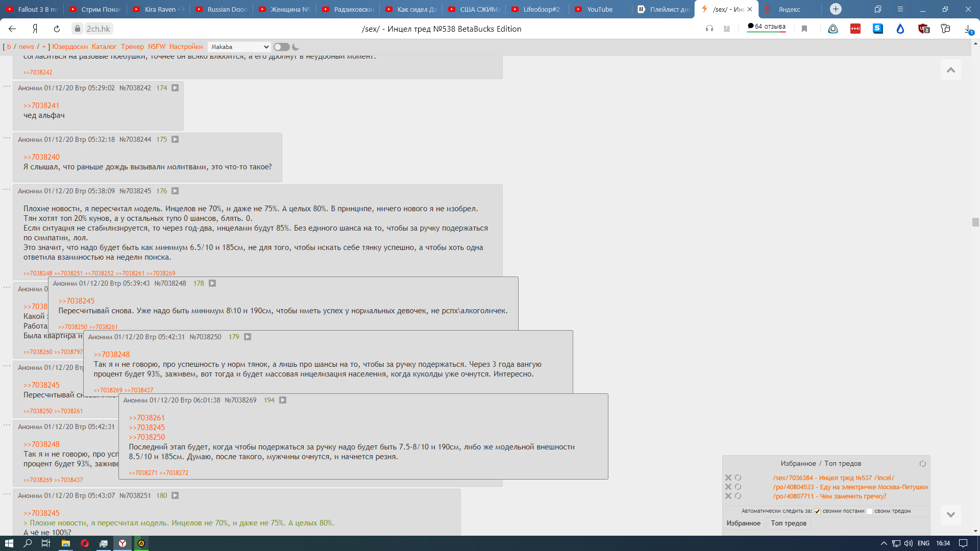Click the scroll-down chevron button
The image size is (980, 551).
[x=950, y=515]
